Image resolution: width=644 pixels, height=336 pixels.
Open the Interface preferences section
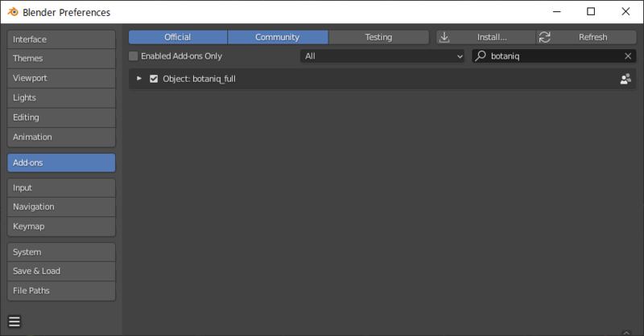click(61, 39)
